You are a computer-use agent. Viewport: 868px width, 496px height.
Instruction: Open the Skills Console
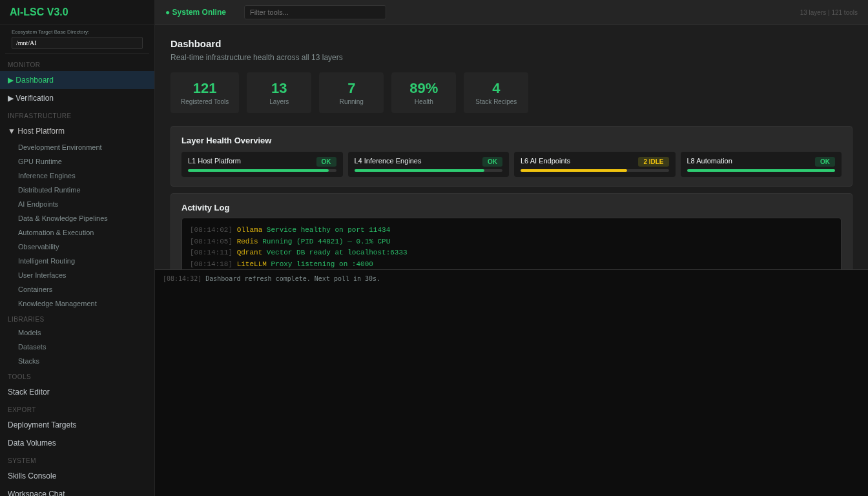[x=77, y=476]
